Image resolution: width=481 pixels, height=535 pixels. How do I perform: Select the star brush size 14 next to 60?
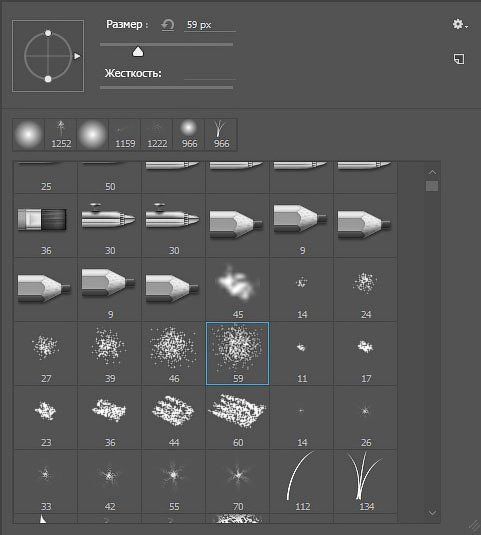coord(302,418)
